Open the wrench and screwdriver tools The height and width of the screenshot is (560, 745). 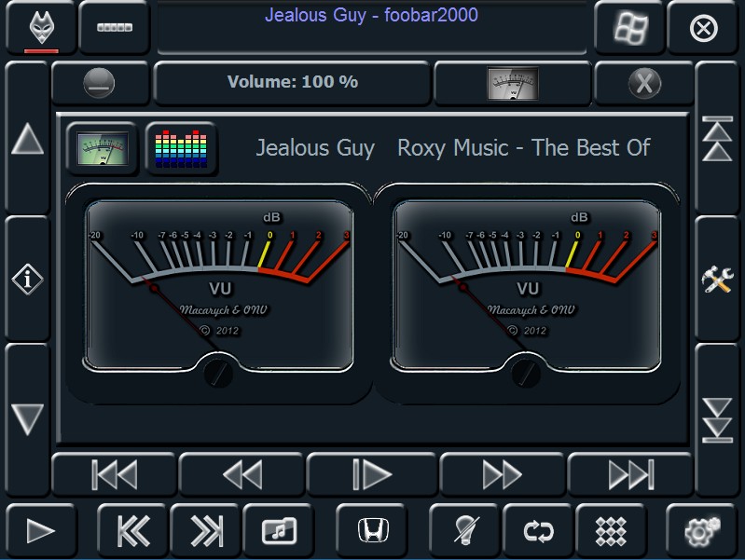coord(719,278)
